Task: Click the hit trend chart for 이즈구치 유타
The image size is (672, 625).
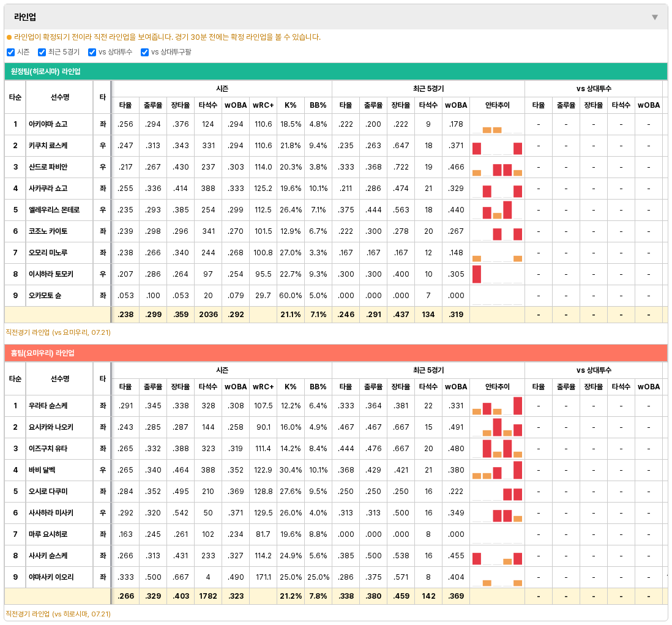Action: [497, 449]
